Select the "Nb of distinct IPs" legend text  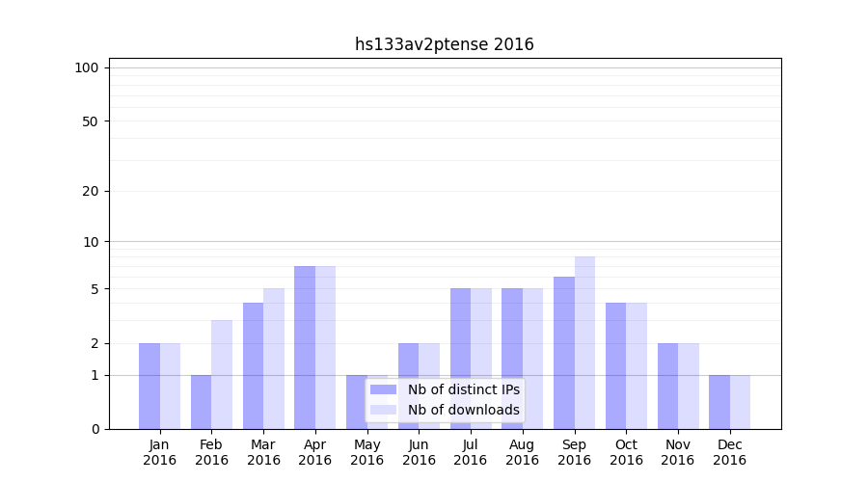[463, 389]
